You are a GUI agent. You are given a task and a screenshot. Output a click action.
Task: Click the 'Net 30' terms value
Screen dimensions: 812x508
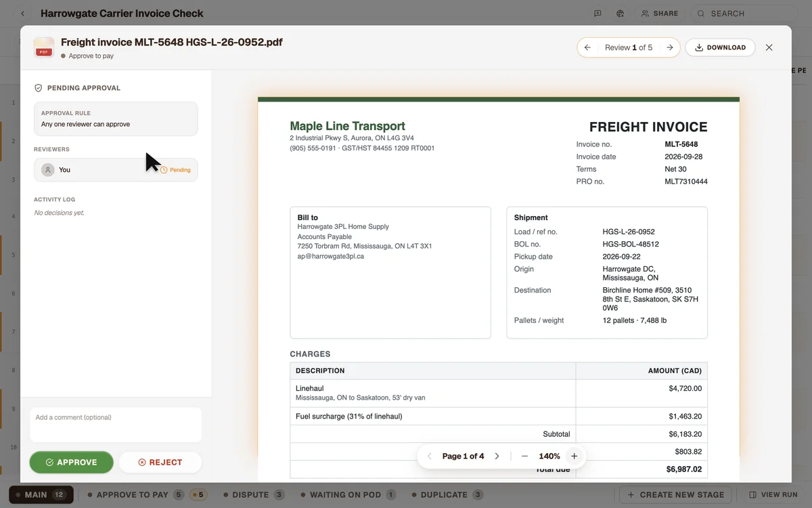676,169
